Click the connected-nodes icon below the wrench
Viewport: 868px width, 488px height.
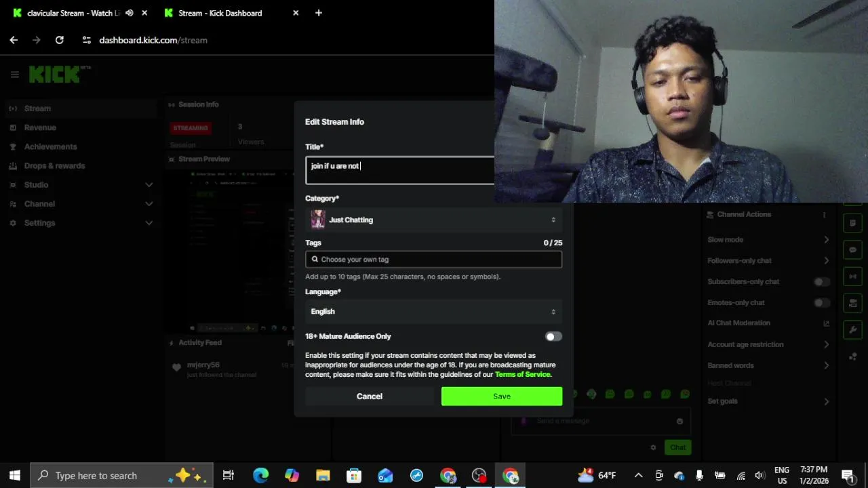coord(852,357)
